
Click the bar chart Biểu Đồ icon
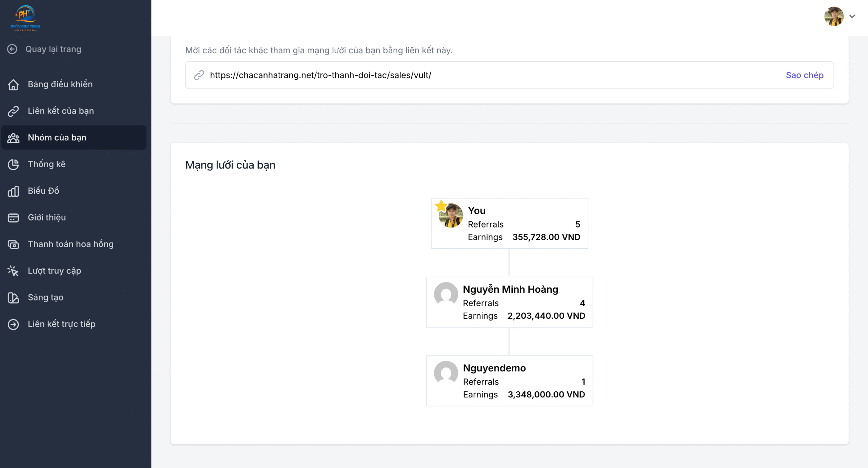click(13, 191)
